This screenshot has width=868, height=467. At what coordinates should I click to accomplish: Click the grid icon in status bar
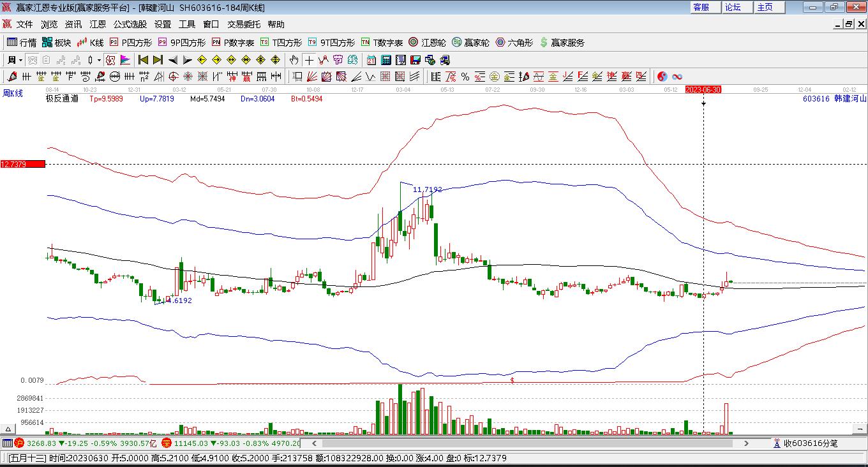coord(7,443)
